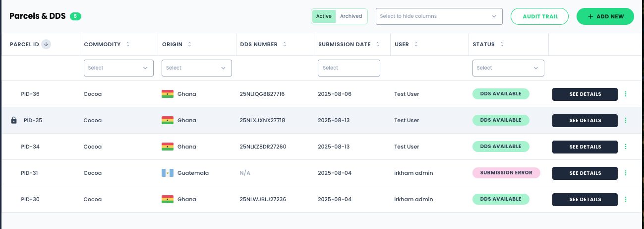Open the three-dot menu for PID-30
Image resolution: width=644 pixels, height=229 pixels.
625,199
